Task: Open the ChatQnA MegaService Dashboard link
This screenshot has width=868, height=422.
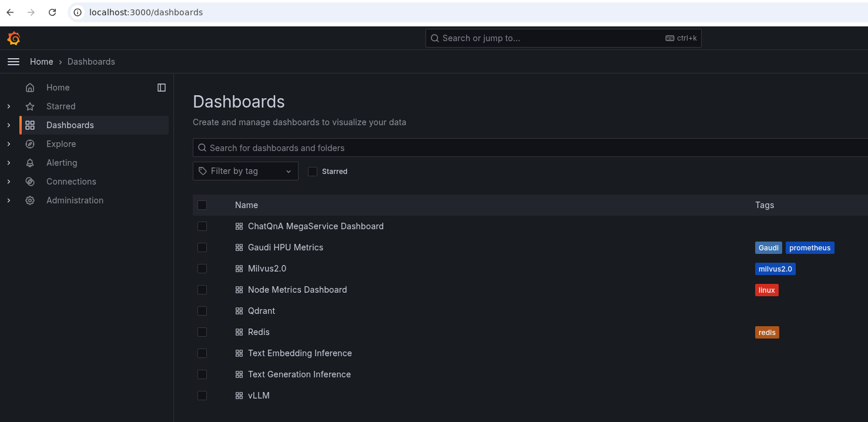Action: click(x=316, y=226)
